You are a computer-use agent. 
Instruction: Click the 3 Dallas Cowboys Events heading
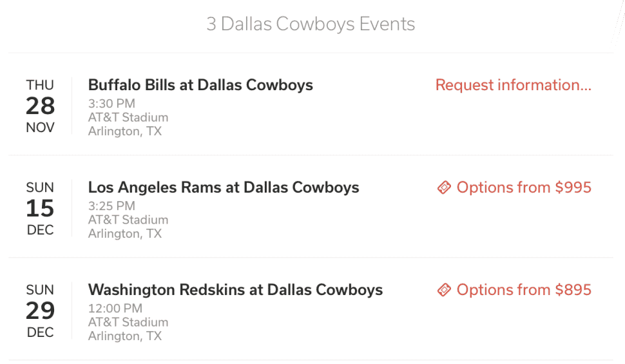click(x=311, y=24)
